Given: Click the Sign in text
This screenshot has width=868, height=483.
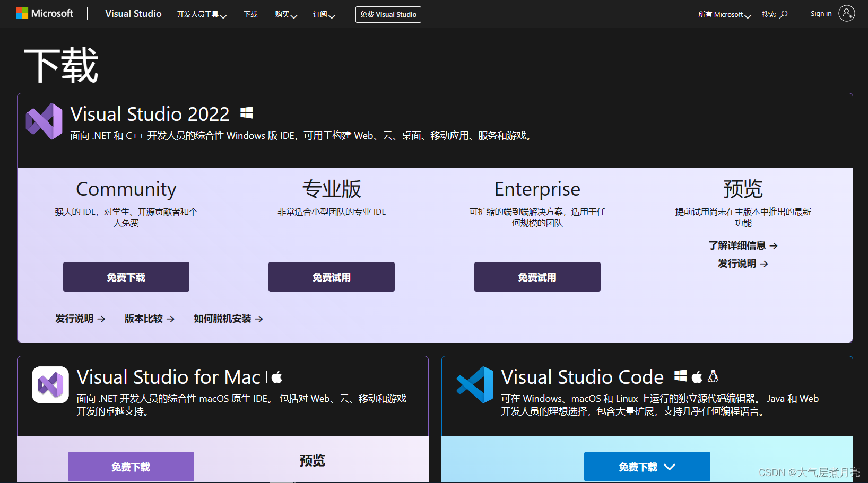Looking at the screenshot, I should [821, 14].
